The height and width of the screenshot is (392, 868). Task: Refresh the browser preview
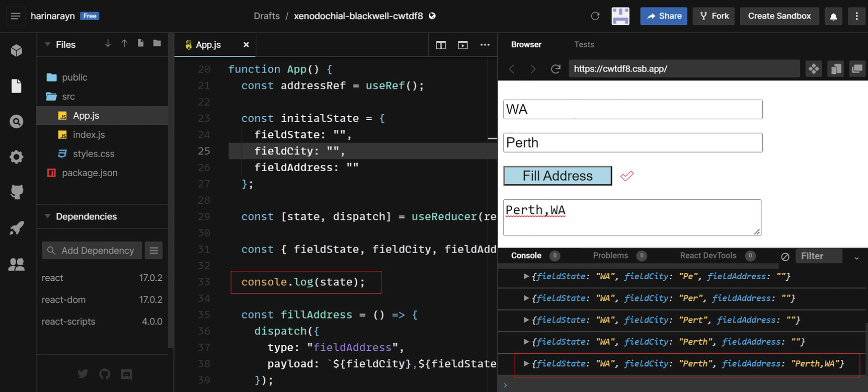coord(556,69)
